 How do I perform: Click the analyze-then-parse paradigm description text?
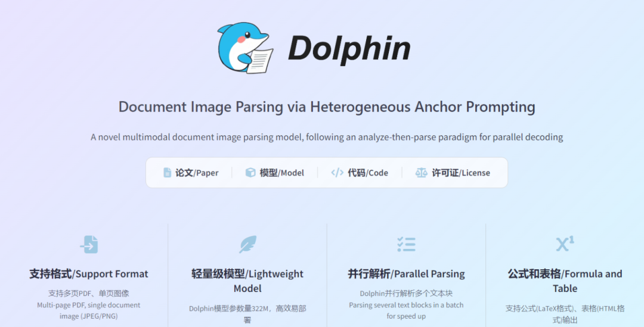coord(327,137)
